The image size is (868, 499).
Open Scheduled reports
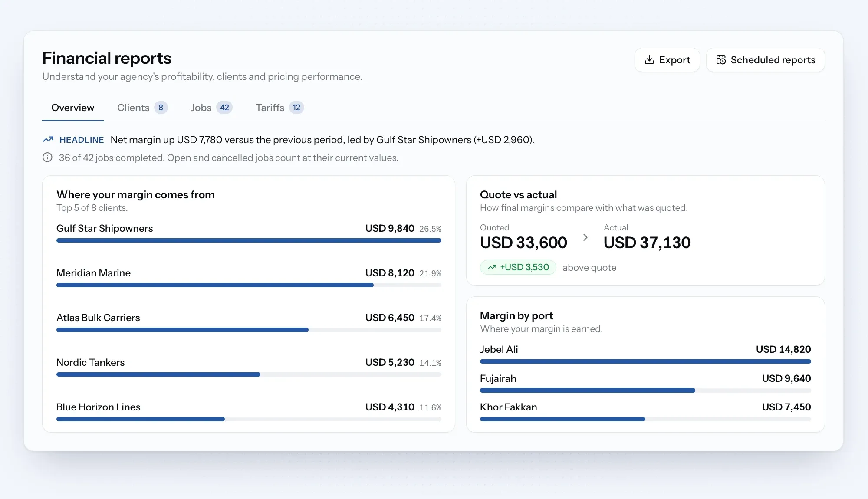pyautogui.click(x=766, y=60)
